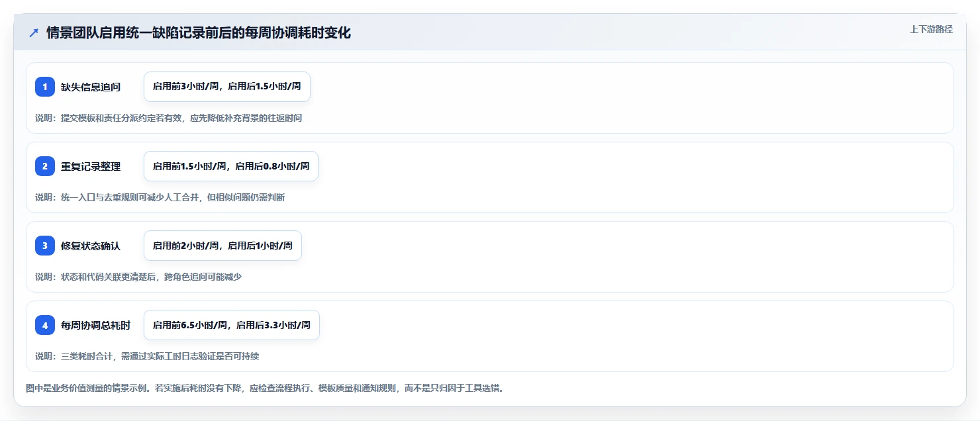
Task: Select the 缺失信息追问 step label
Action: [x=91, y=87]
